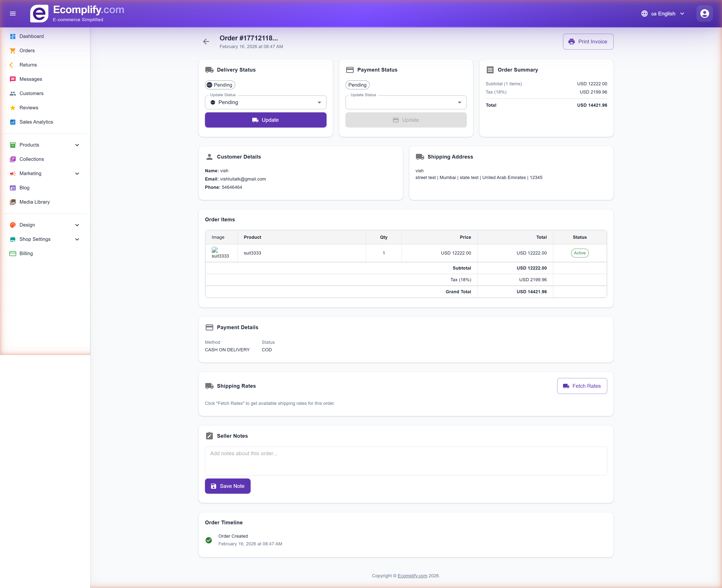Expand the Marketing sidebar section
The image size is (722, 588).
coord(77,173)
